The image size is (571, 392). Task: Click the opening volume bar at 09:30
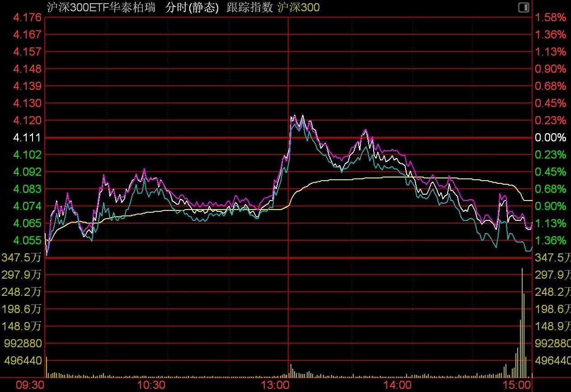tap(46, 367)
